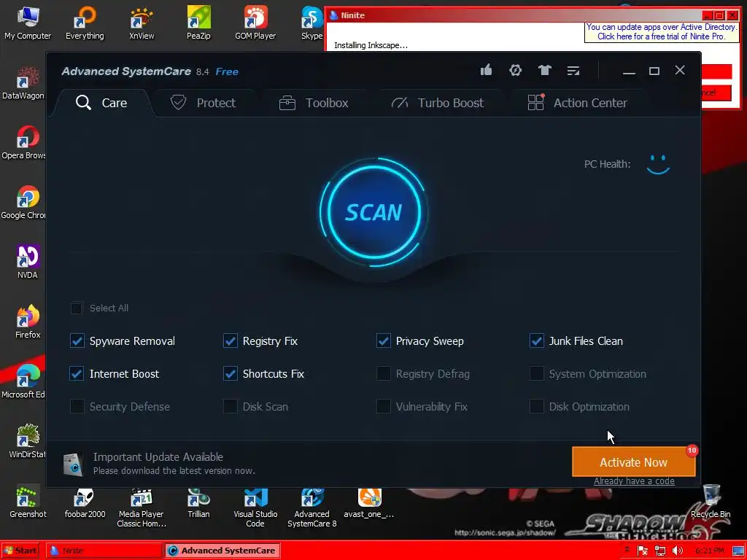Open the Visual Studio Code desktop shortcut

click(x=255, y=508)
